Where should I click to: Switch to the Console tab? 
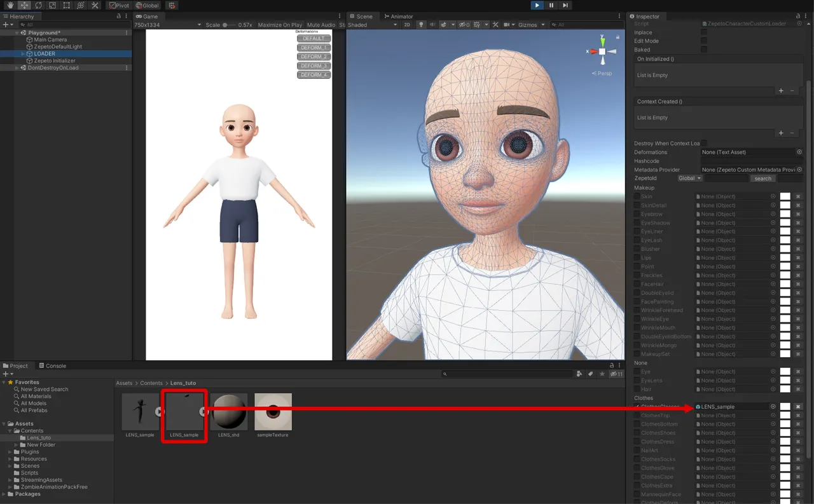(x=53, y=365)
